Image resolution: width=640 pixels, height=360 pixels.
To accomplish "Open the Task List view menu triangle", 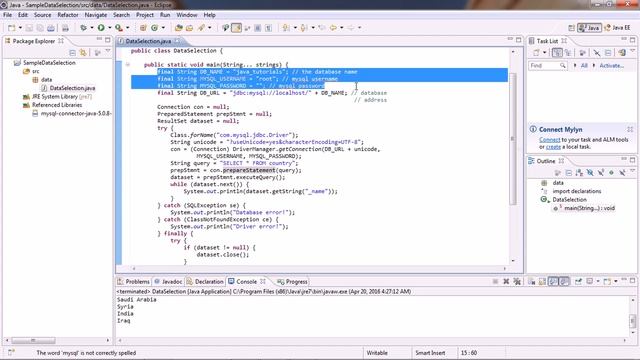I will pos(632,51).
